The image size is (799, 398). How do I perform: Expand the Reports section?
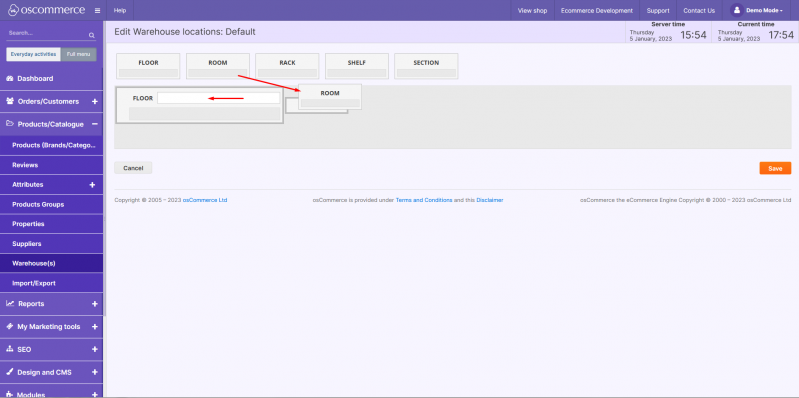point(94,304)
